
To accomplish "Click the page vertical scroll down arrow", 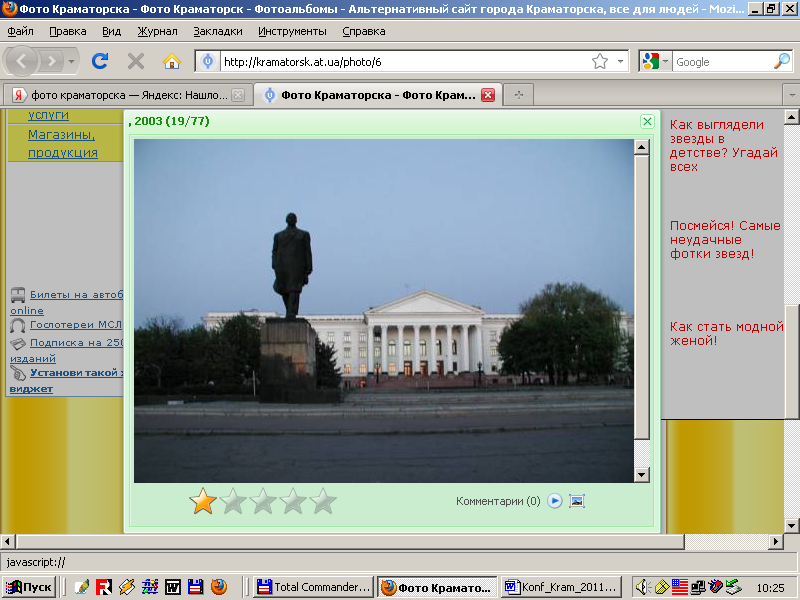I will [x=791, y=526].
